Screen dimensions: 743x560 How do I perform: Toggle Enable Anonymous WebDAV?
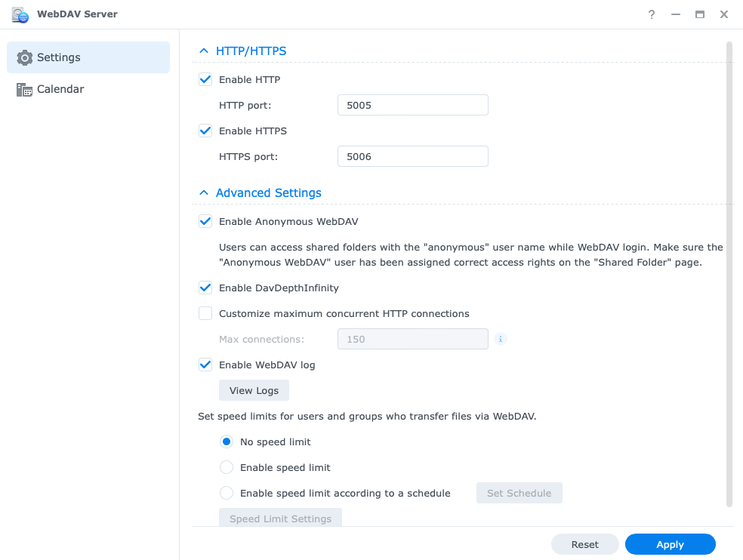pos(205,221)
